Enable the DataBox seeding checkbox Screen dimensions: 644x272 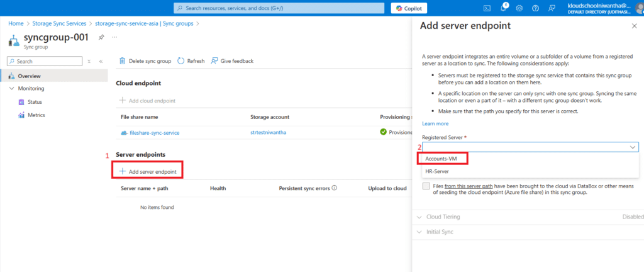pos(426,186)
